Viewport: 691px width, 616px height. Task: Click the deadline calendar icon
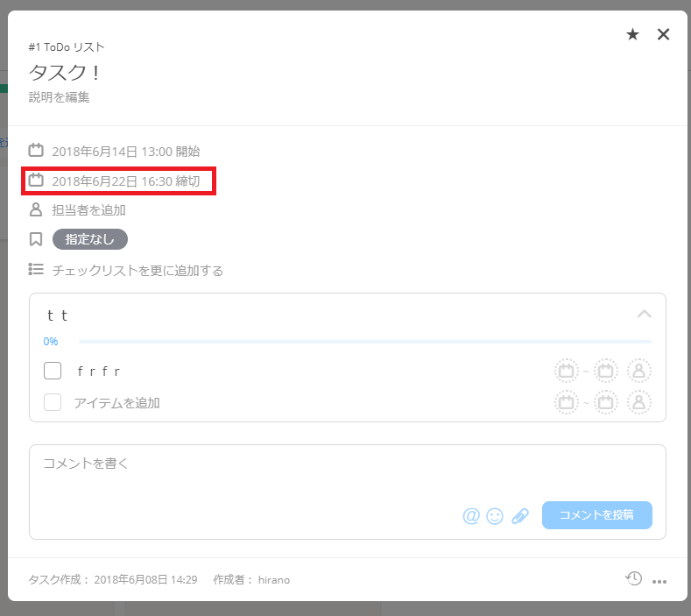pyautogui.click(x=36, y=180)
